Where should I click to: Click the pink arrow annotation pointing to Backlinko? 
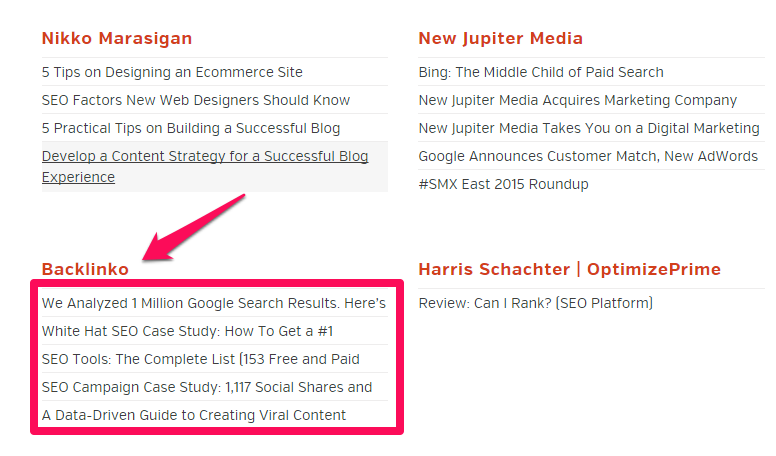(x=194, y=228)
